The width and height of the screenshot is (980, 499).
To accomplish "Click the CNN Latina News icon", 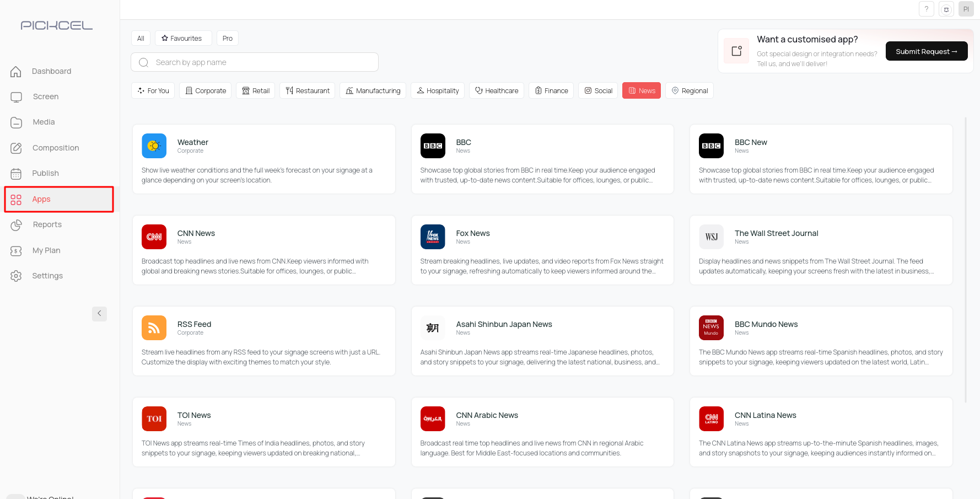I will click(711, 418).
